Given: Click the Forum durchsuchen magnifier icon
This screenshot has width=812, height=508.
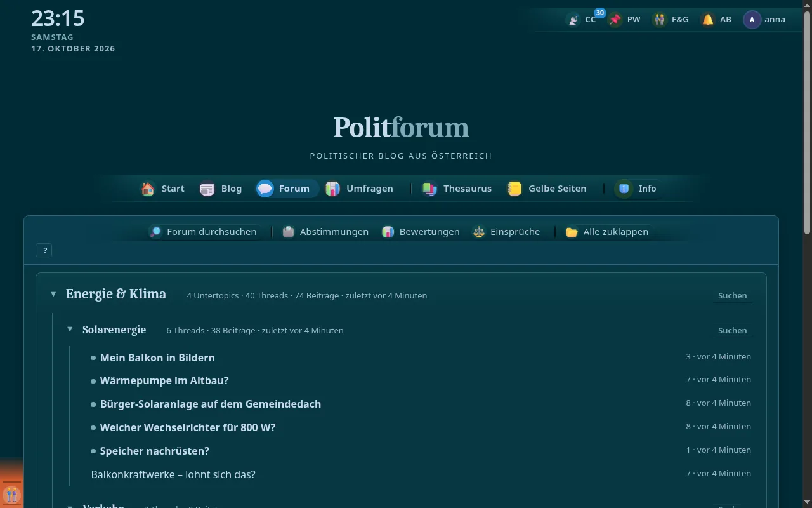Looking at the screenshot, I should 155,232.
